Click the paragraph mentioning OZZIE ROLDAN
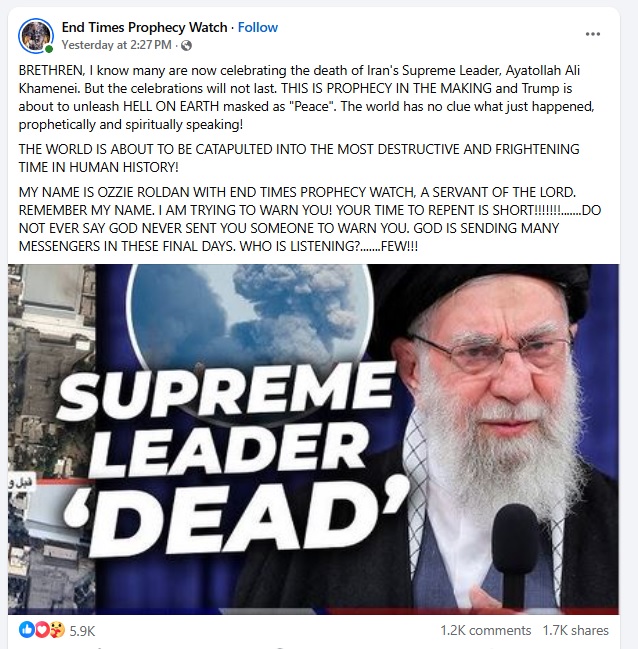638x649 pixels. coord(310,219)
